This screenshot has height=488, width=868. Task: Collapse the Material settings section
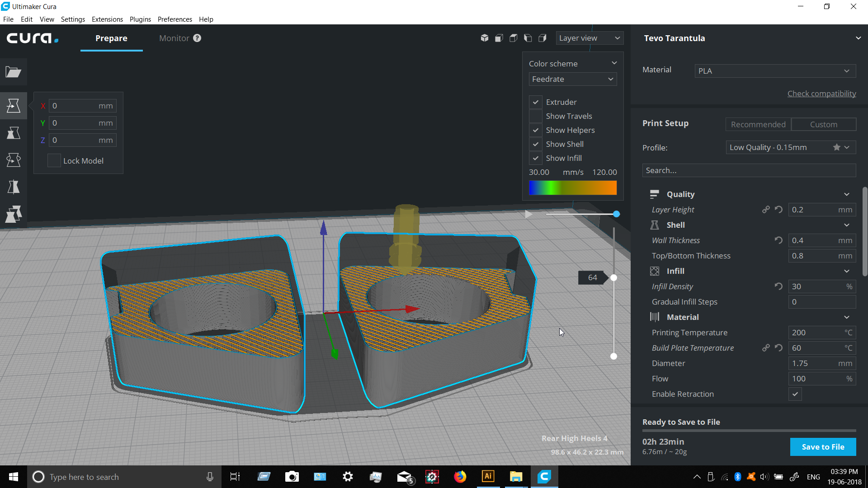847,317
